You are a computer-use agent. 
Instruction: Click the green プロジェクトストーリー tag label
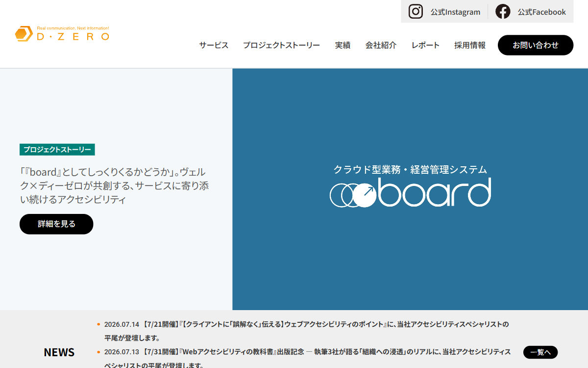(x=57, y=150)
